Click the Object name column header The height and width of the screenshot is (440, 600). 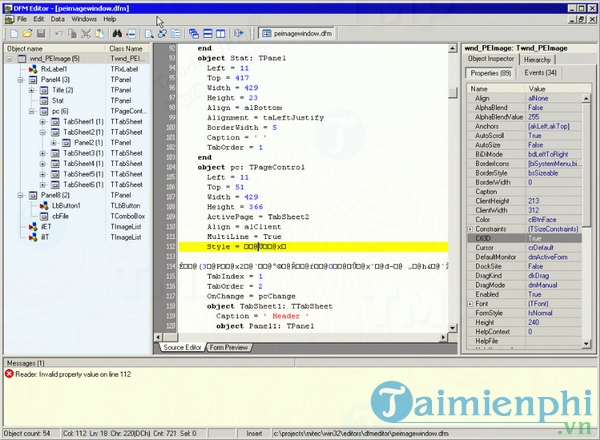click(x=54, y=49)
